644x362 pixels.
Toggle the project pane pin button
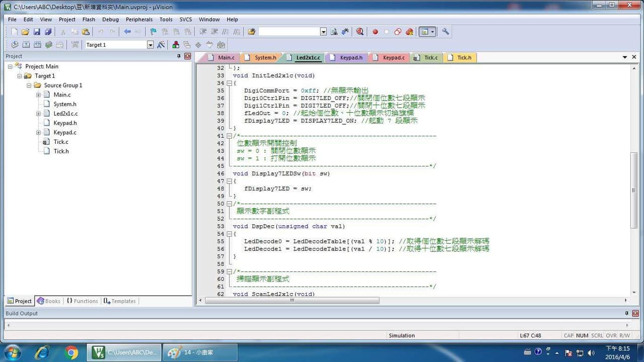click(179, 56)
